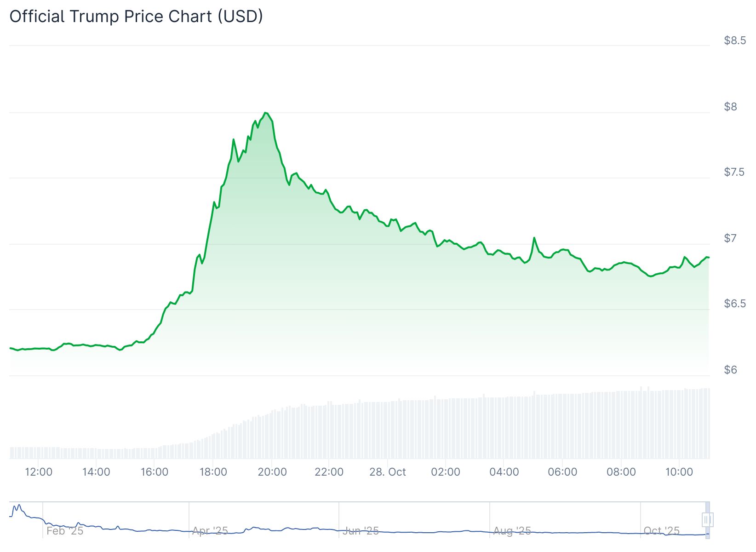Click the navigator range handle grip
Screen dimensions: 756x552
coord(707,520)
